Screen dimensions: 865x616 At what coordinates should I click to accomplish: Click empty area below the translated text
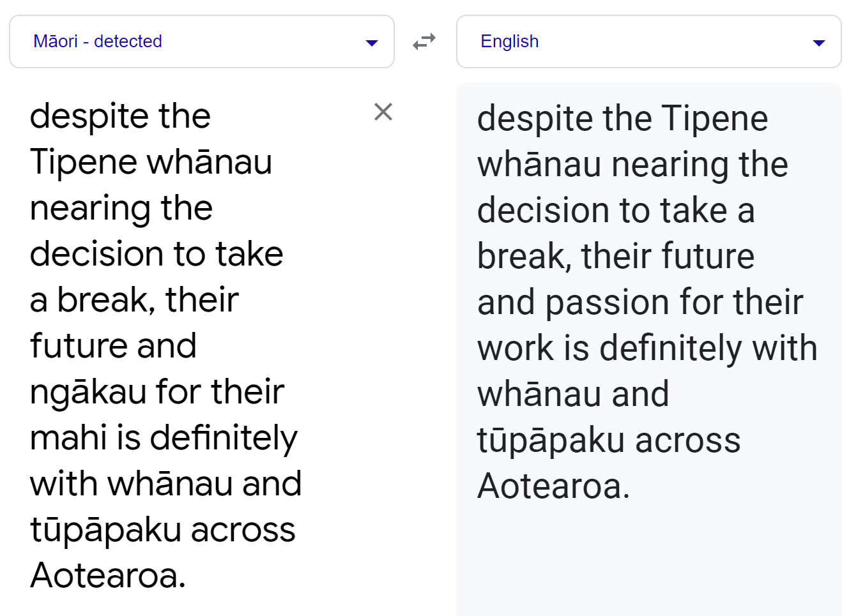(648, 562)
